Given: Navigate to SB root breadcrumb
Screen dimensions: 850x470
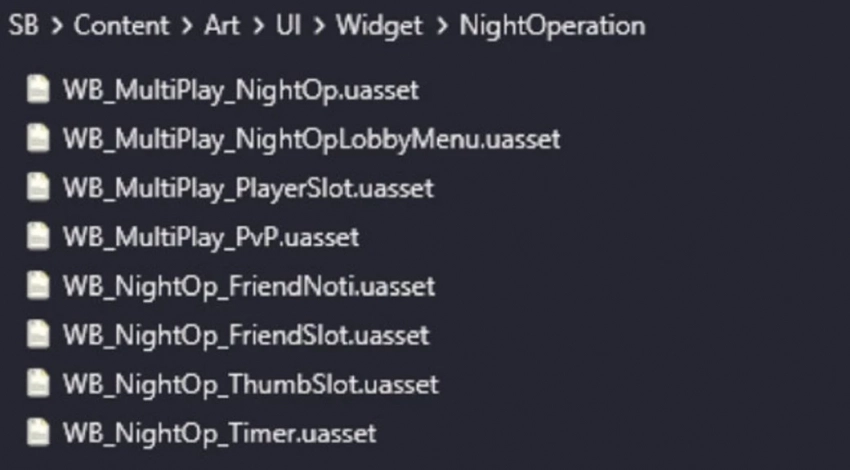Looking at the screenshot, I should pos(24,27).
